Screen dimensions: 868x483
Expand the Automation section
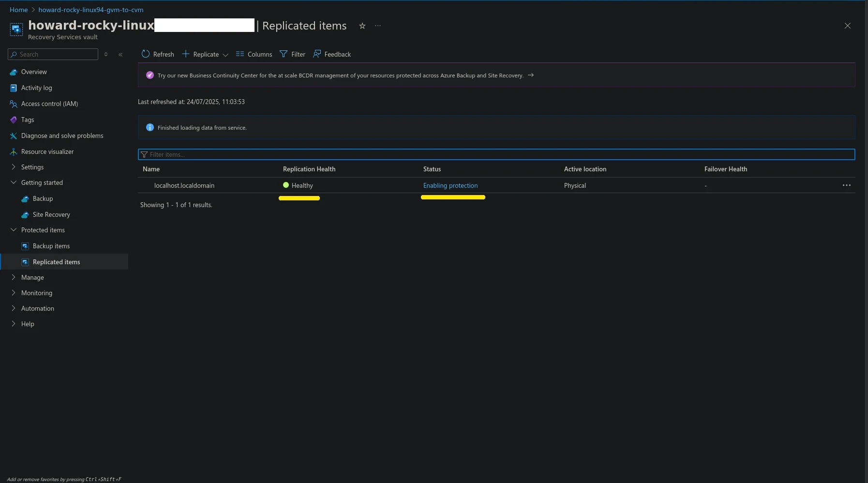click(x=37, y=308)
